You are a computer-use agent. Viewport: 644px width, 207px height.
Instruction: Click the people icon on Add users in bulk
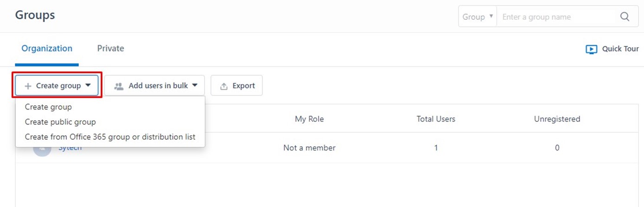pyautogui.click(x=119, y=86)
